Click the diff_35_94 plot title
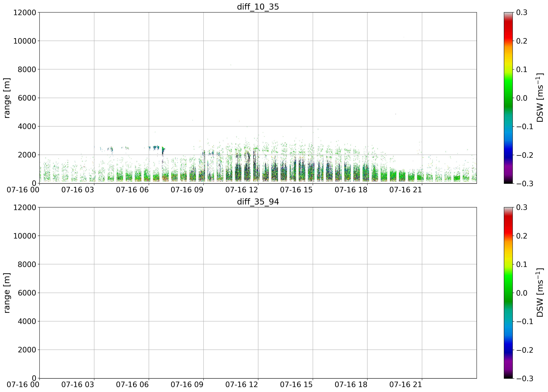This screenshot has width=548, height=392. click(x=258, y=202)
